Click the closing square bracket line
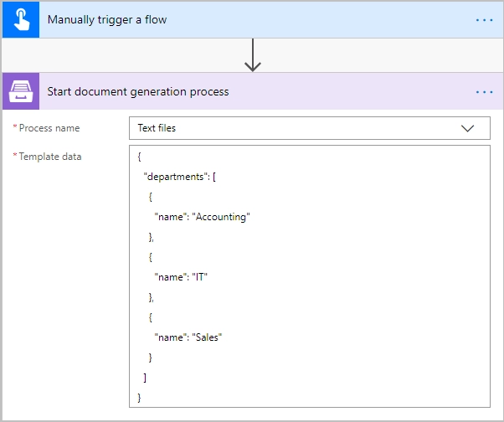The width and height of the screenshot is (504, 422). [145, 378]
